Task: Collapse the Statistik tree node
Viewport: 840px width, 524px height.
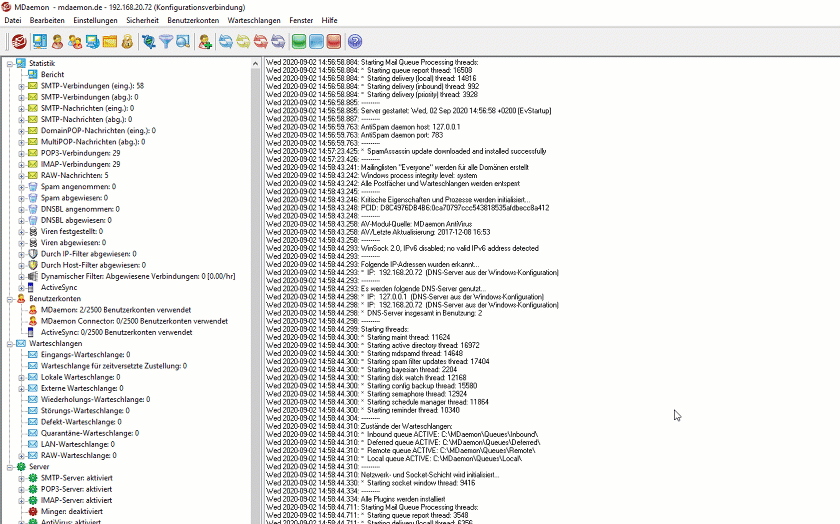Action: point(8,63)
